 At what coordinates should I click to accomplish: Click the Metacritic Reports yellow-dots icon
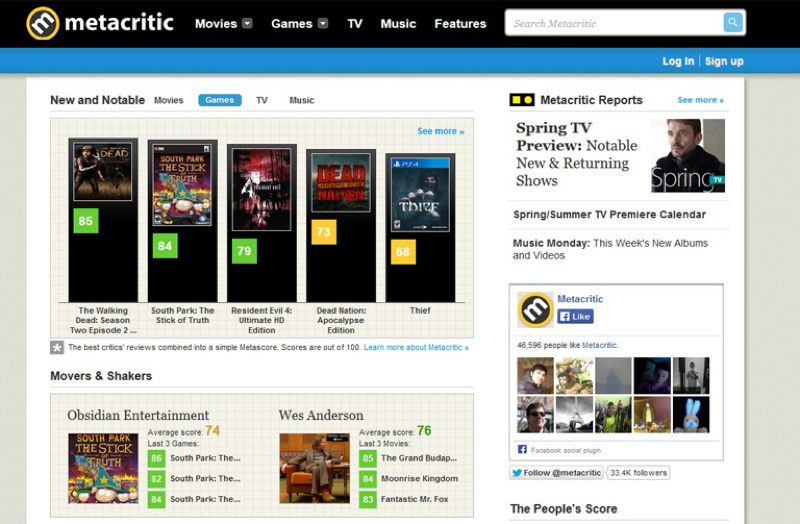522,100
